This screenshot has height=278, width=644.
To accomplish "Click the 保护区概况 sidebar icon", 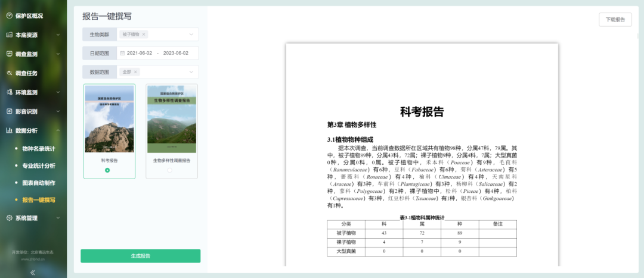I will [10, 16].
